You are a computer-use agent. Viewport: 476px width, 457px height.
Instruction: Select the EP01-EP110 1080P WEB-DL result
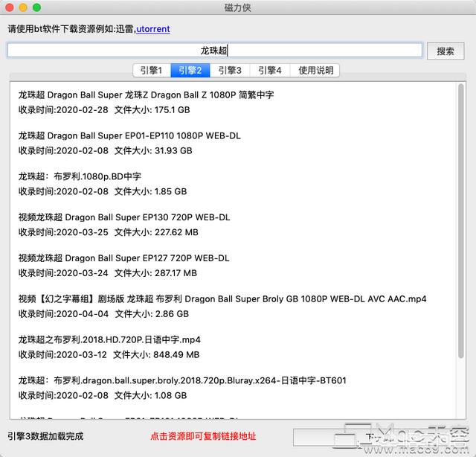129,135
